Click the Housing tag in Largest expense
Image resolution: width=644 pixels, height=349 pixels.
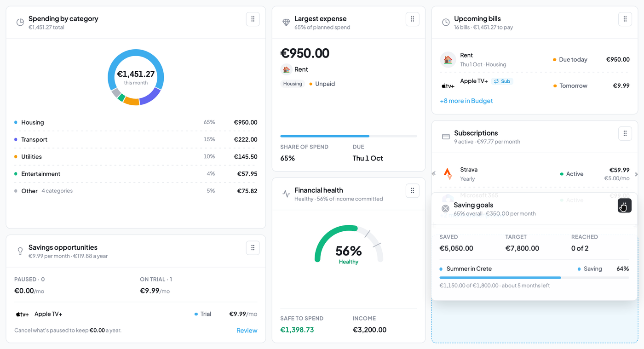click(293, 84)
